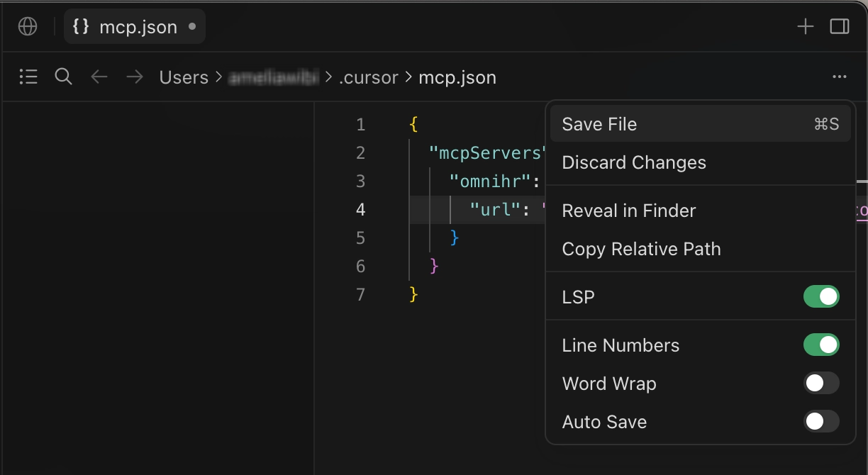Click line number 4 in gutter

coord(361,210)
